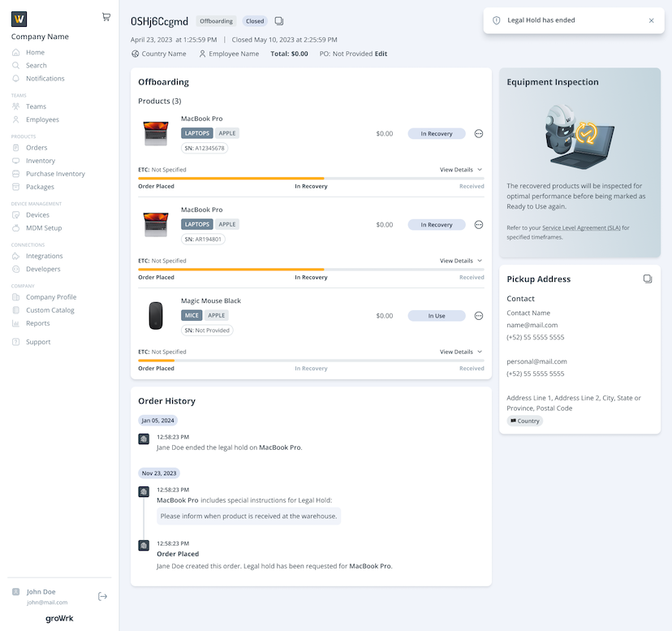
Task: Click the Devices icon
Action: pyautogui.click(x=16, y=215)
